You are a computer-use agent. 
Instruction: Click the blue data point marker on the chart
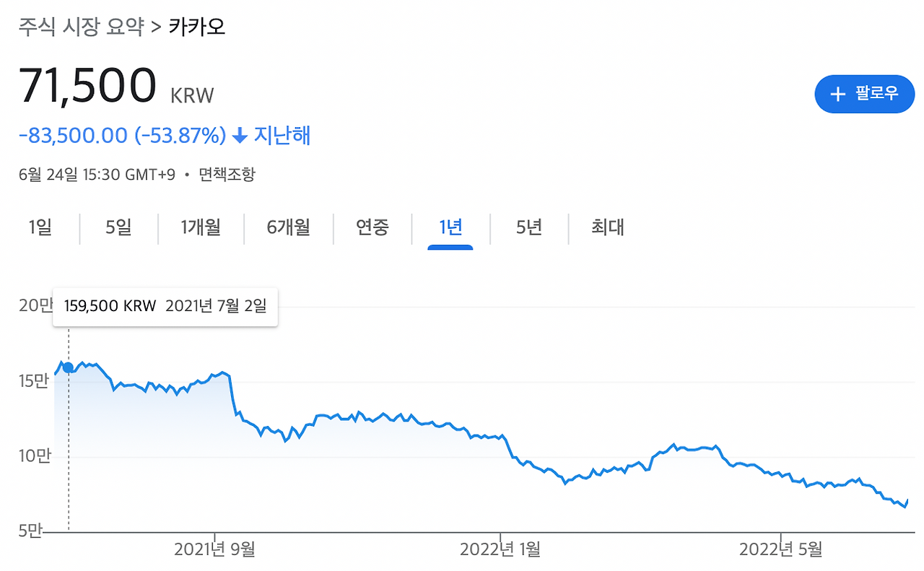click(69, 367)
